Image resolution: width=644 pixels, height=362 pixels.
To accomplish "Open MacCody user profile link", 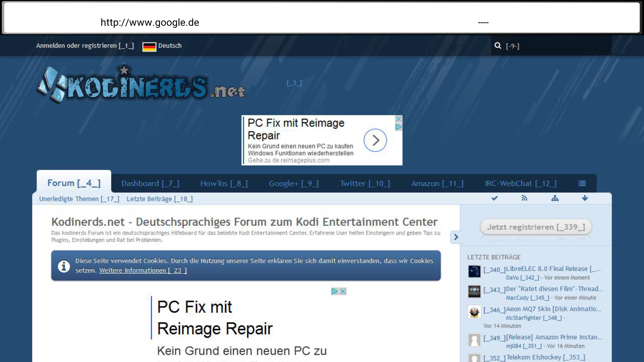I will (528, 298).
